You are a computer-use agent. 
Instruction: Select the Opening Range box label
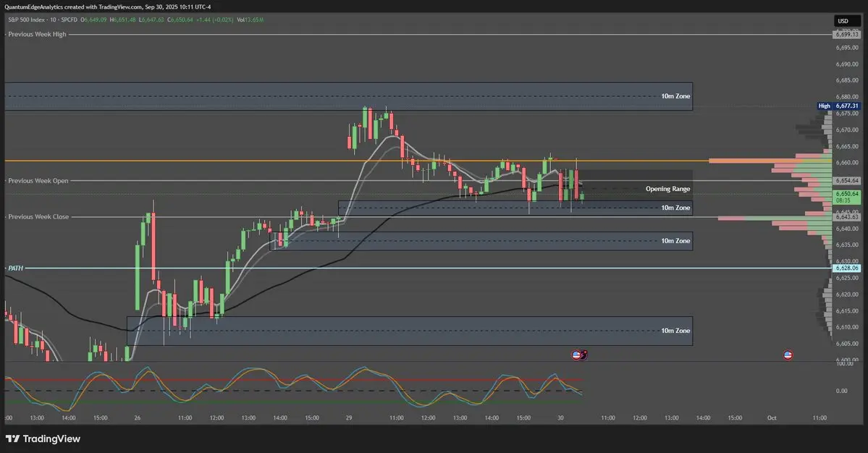click(x=667, y=189)
